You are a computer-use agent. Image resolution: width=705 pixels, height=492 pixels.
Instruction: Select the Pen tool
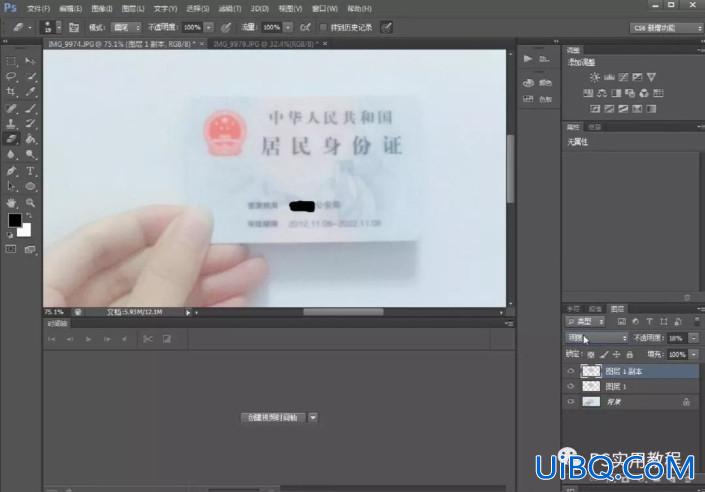pos(11,171)
